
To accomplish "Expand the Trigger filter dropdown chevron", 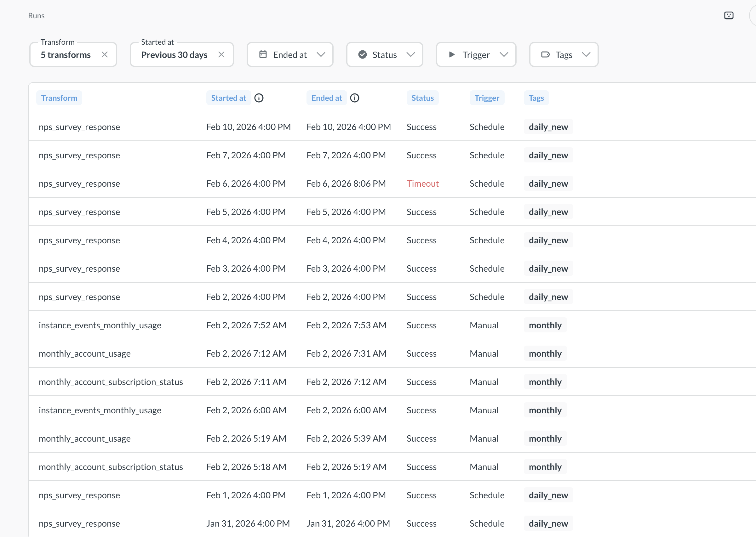I will point(504,54).
